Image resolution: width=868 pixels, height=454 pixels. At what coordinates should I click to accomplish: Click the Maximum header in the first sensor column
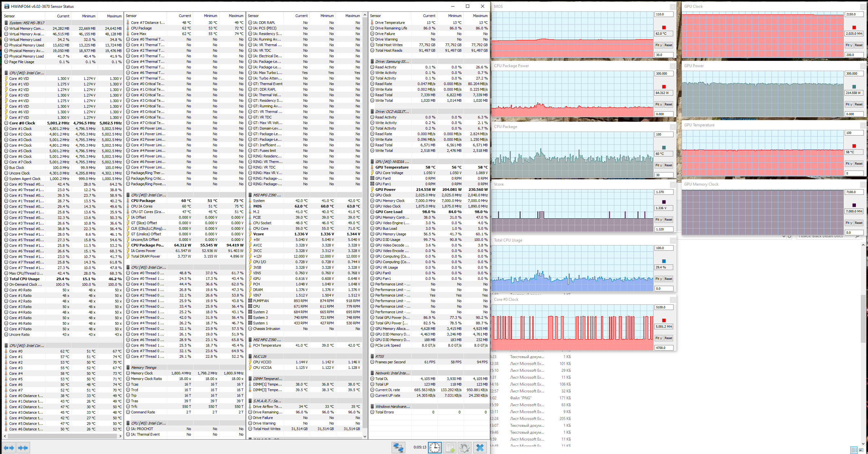pos(114,16)
